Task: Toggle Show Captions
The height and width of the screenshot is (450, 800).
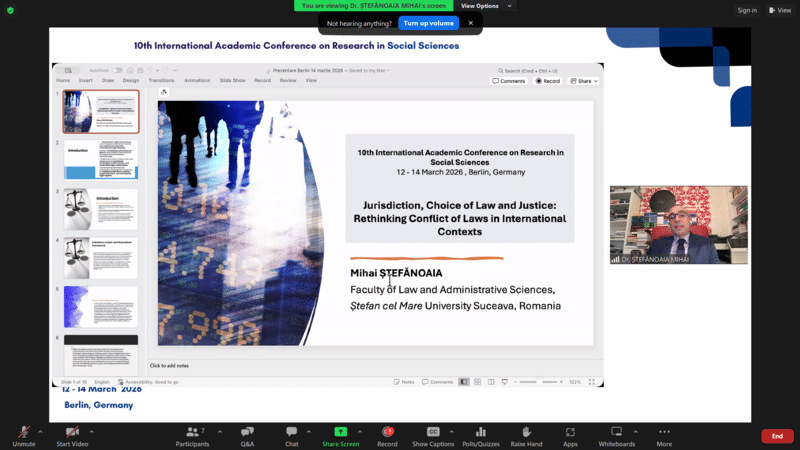Action: [433, 436]
